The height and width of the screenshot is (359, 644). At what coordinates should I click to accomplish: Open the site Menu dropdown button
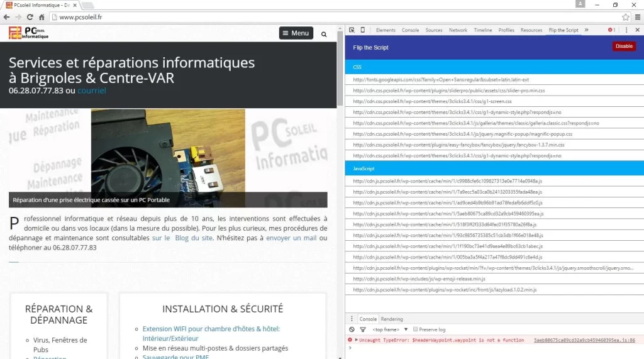click(296, 33)
